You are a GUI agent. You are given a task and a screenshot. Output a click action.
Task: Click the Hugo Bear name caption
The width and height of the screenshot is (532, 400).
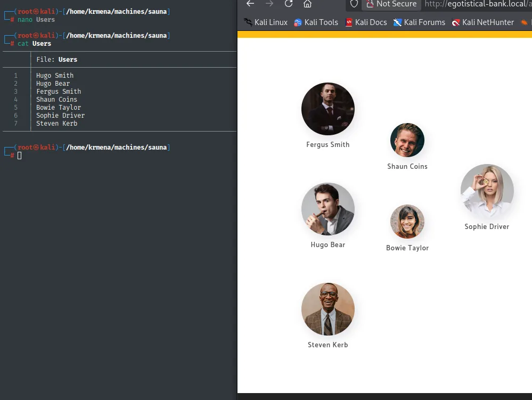tap(328, 244)
